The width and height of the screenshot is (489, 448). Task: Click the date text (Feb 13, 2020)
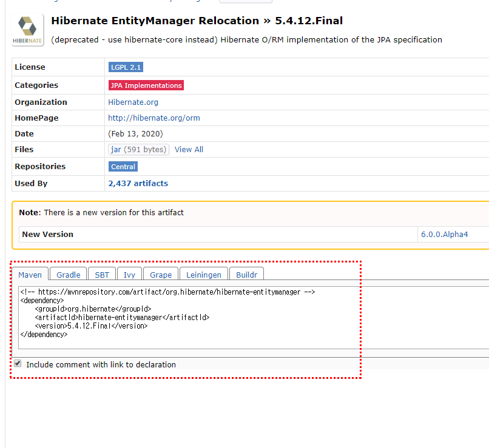tap(136, 133)
